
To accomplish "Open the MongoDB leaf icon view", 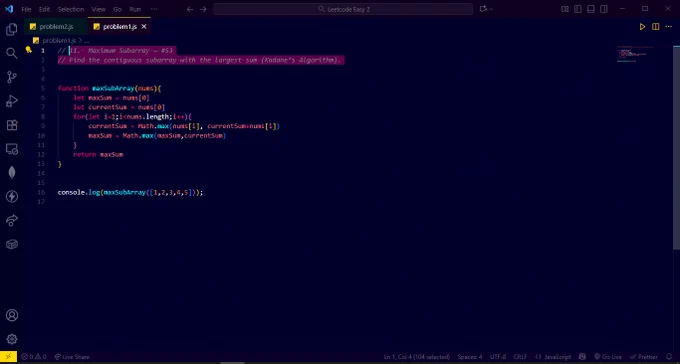I will pyautogui.click(x=12, y=173).
